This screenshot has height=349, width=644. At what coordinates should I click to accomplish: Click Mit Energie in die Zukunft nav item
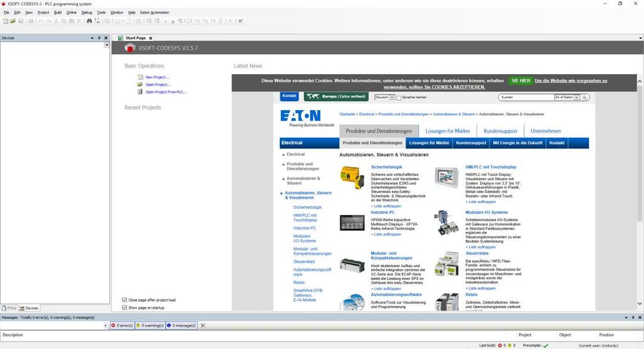point(518,143)
